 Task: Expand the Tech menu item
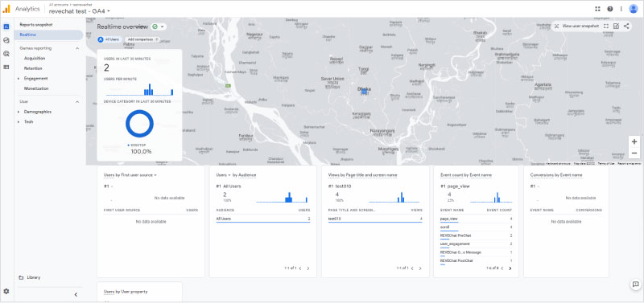[x=19, y=122]
